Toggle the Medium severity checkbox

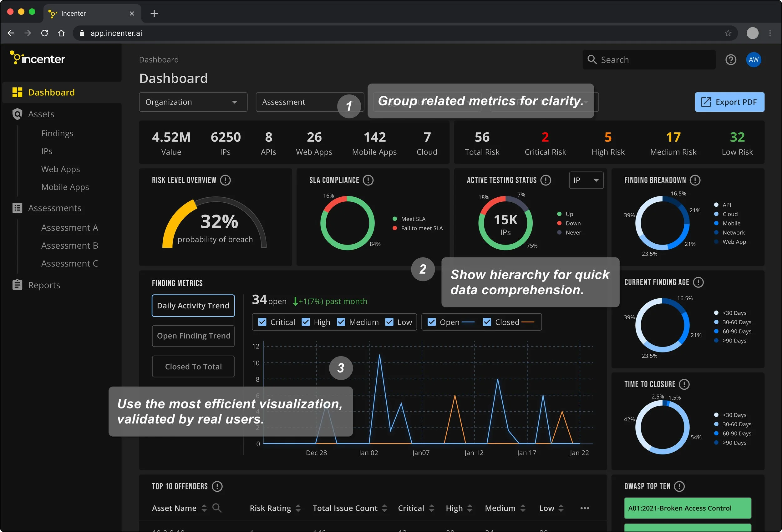point(341,322)
